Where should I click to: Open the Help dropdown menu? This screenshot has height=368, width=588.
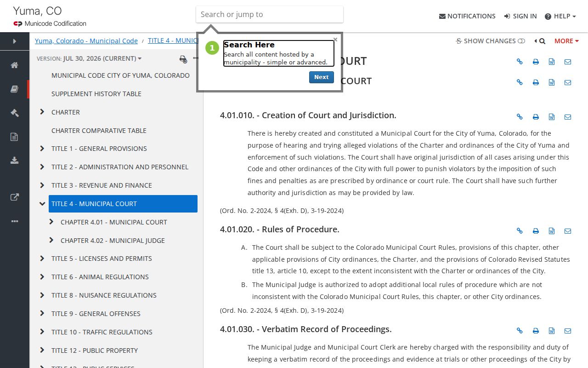560,16
